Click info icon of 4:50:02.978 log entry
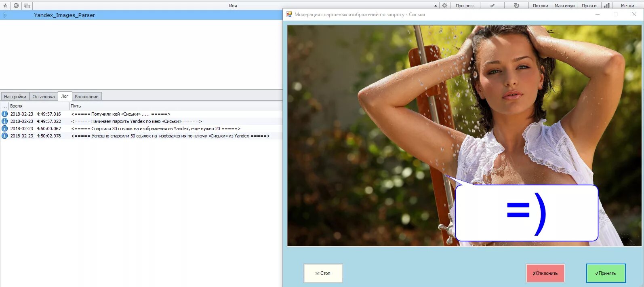Image resolution: width=644 pixels, height=287 pixels. (x=4, y=136)
